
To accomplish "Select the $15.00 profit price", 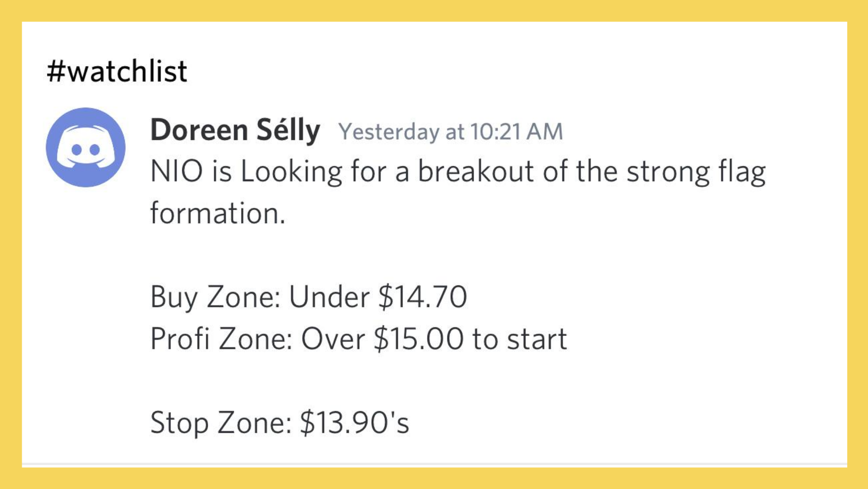I will tap(419, 339).
